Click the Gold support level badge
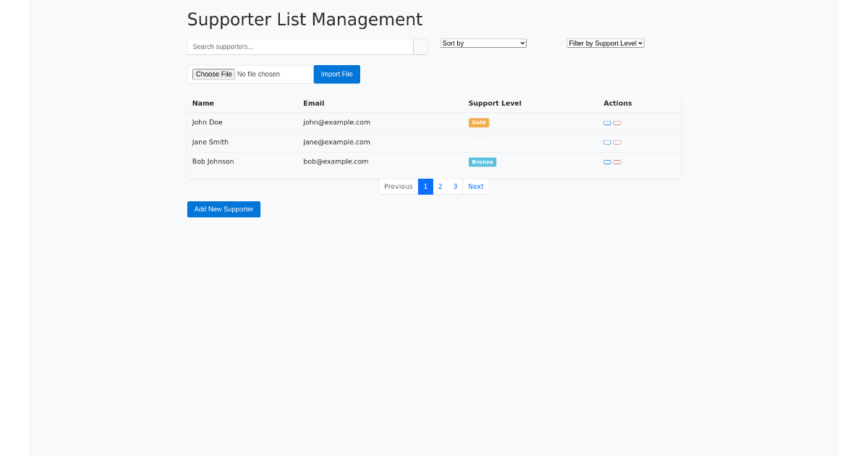 coord(479,122)
